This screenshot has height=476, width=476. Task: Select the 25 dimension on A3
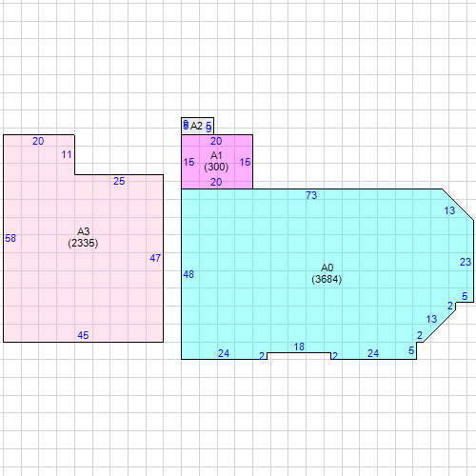pyautogui.click(x=119, y=181)
